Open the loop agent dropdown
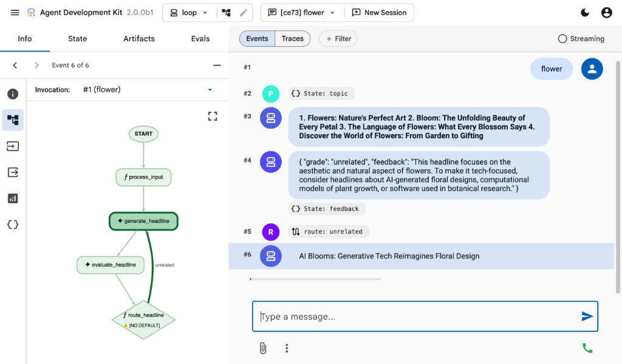The height and width of the screenshot is (364, 622). point(190,13)
